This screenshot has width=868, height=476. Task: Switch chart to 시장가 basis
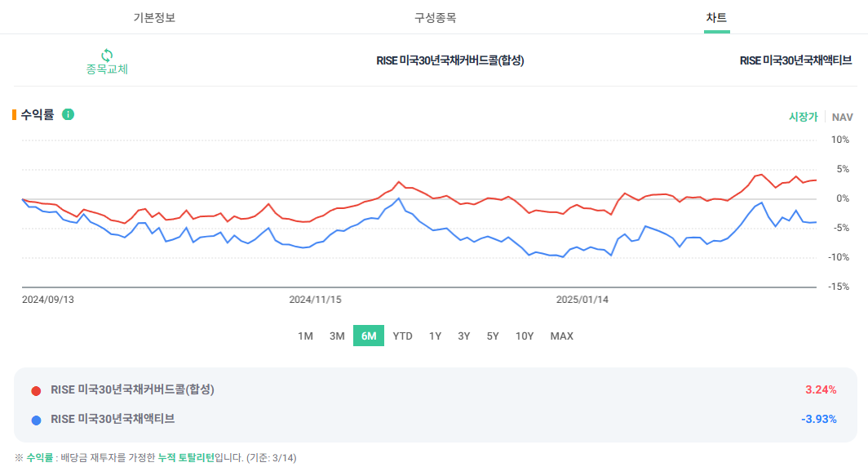click(804, 117)
